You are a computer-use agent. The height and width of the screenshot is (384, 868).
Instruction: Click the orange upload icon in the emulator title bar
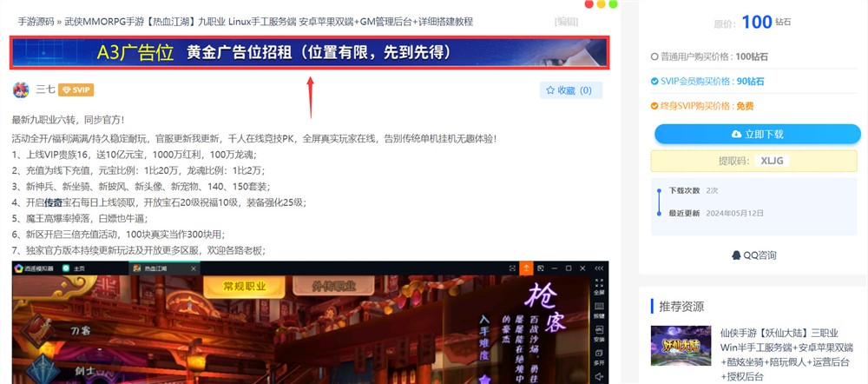[525, 268]
